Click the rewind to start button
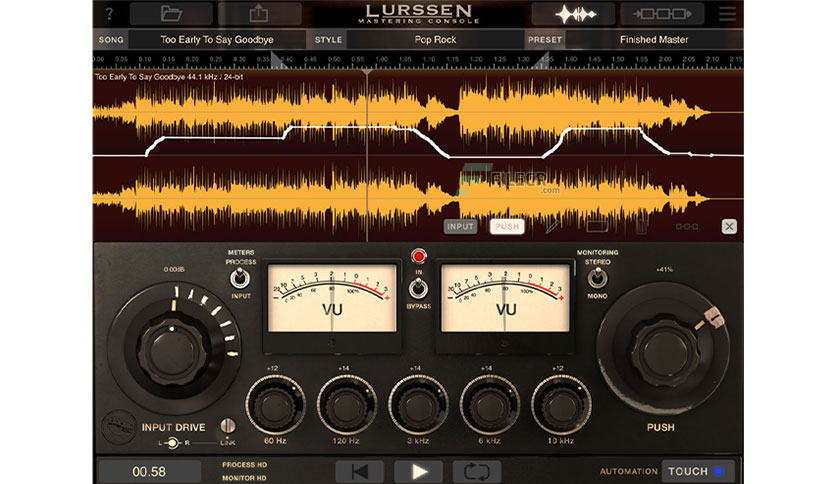 pyautogui.click(x=360, y=471)
